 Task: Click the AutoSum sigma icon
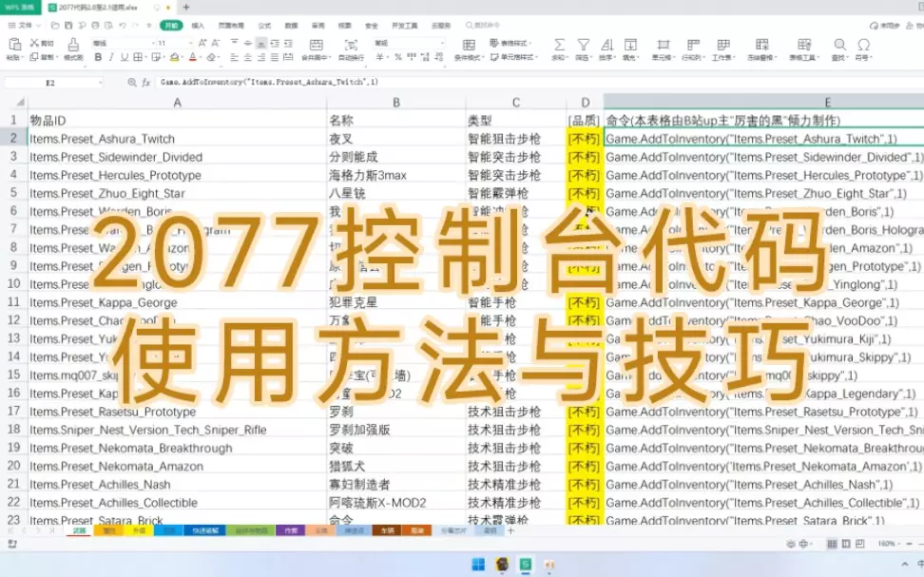(559, 45)
